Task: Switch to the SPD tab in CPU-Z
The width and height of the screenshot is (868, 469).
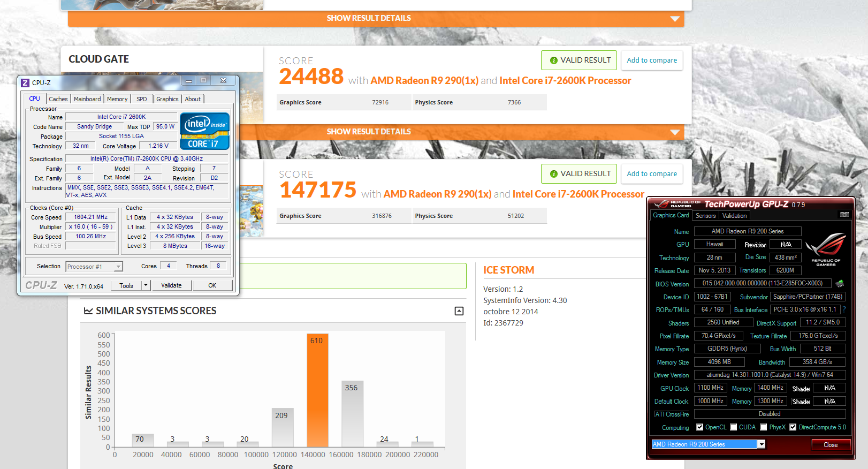Action: pyautogui.click(x=141, y=99)
